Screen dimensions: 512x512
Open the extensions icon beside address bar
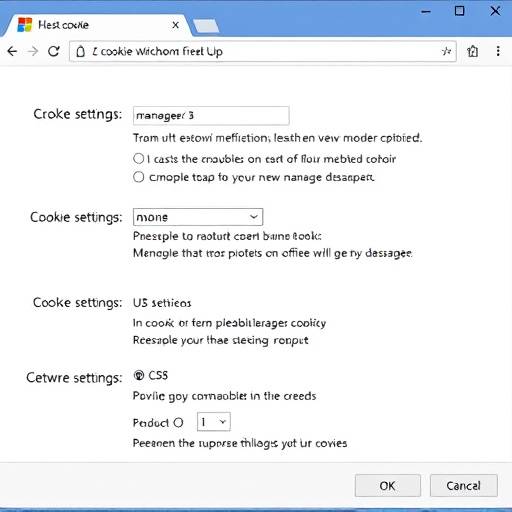pos(473,51)
